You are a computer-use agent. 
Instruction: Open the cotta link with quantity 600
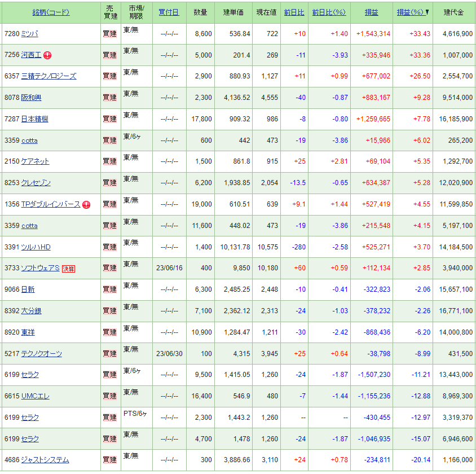29,141
